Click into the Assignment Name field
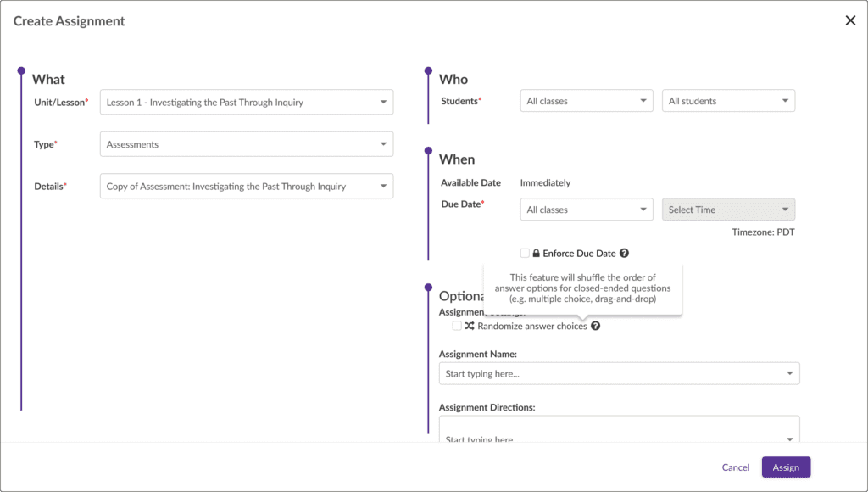The width and height of the screenshot is (868, 492). [619, 373]
